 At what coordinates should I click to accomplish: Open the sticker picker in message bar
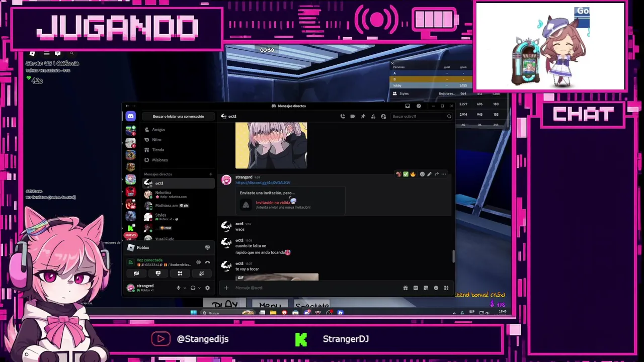tap(426, 288)
